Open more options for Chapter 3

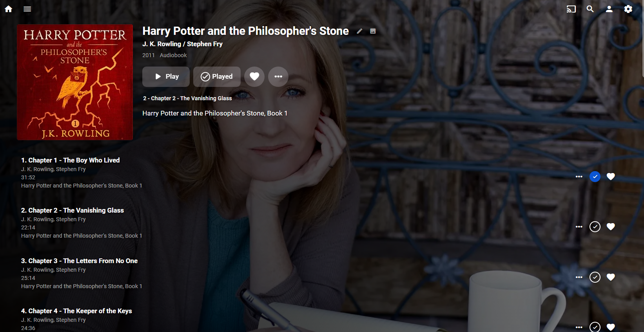click(579, 277)
